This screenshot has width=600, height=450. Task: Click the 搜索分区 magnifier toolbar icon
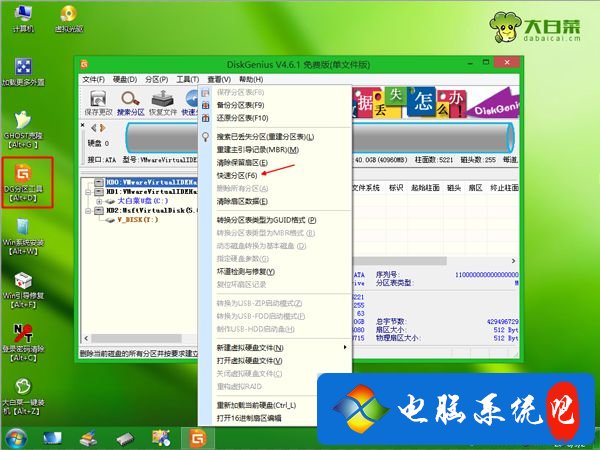pyautogui.click(x=130, y=102)
